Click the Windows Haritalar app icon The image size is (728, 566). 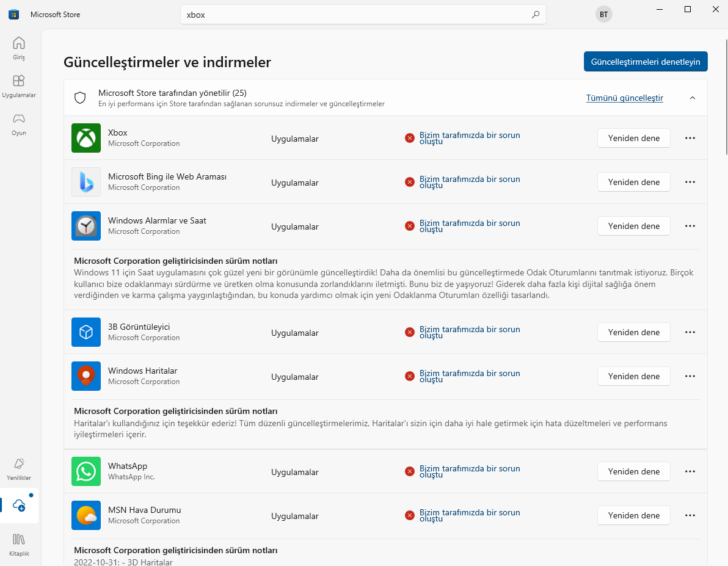coord(86,376)
